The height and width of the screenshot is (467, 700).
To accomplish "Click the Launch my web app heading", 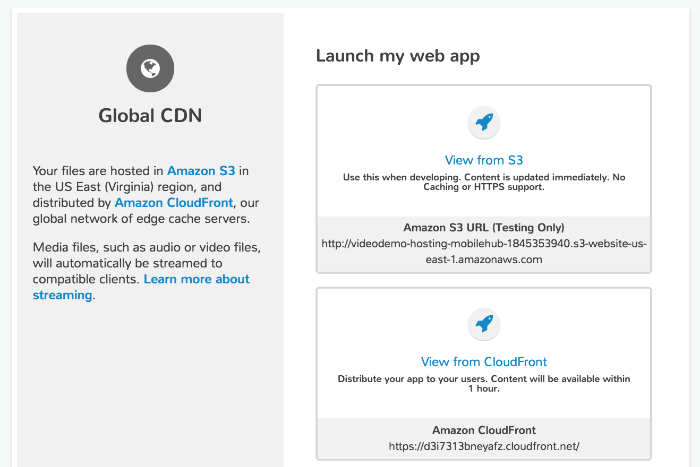I will (398, 56).
